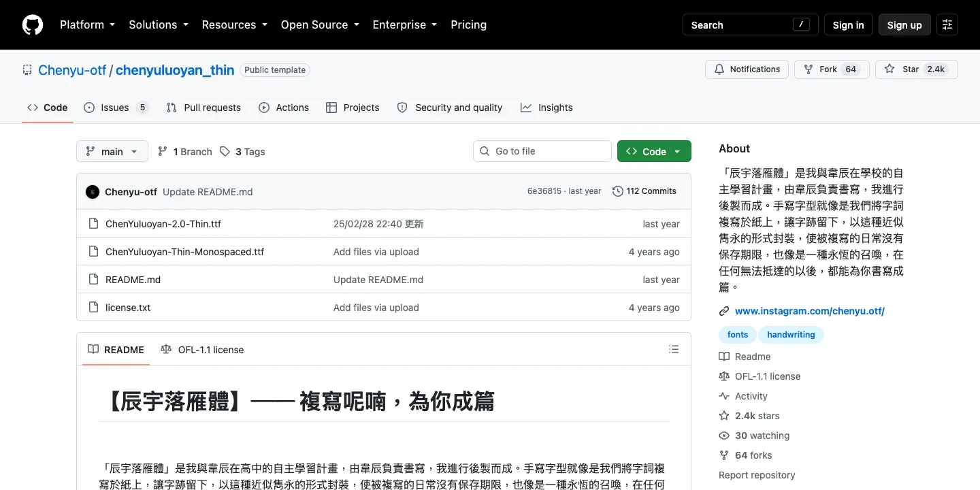Click the magnifier icon in Go to file
Viewport: 980px width, 490px height.
click(485, 151)
